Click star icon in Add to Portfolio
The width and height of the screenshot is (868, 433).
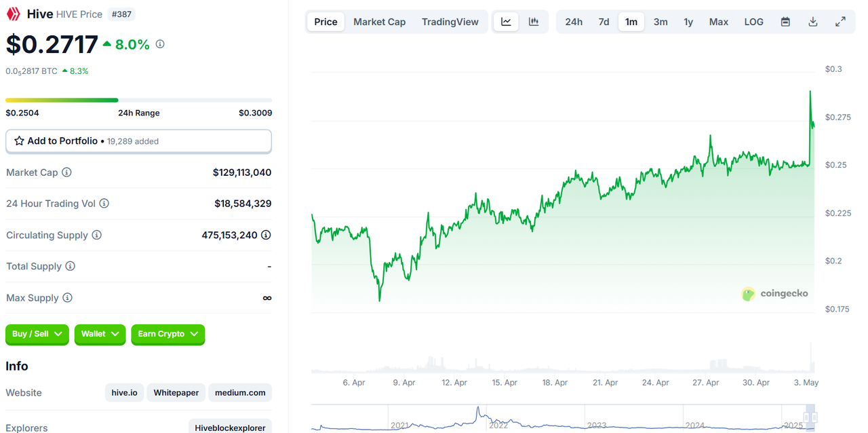[19, 141]
